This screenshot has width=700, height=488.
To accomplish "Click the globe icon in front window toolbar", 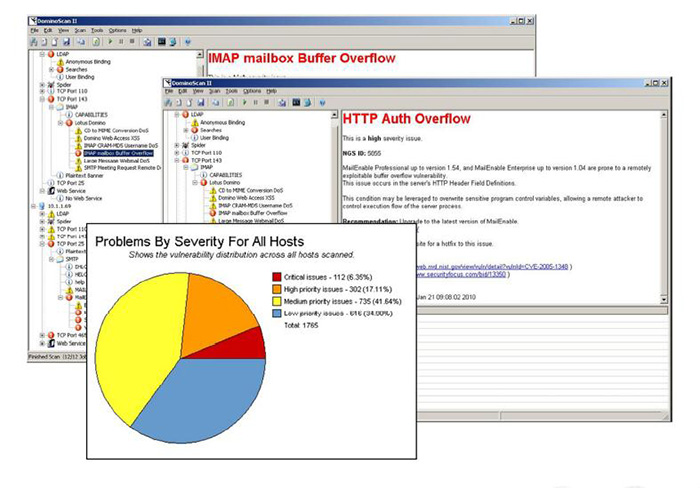I will 308,103.
